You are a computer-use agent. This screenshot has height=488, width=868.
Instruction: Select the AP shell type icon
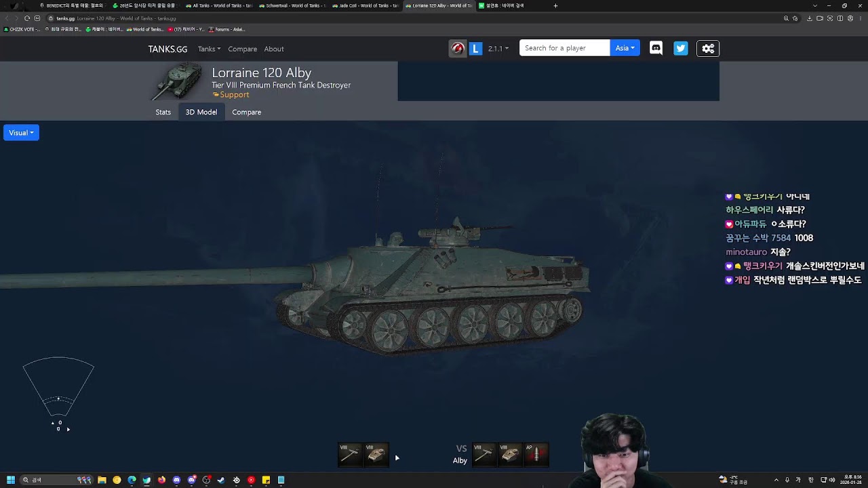point(536,454)
